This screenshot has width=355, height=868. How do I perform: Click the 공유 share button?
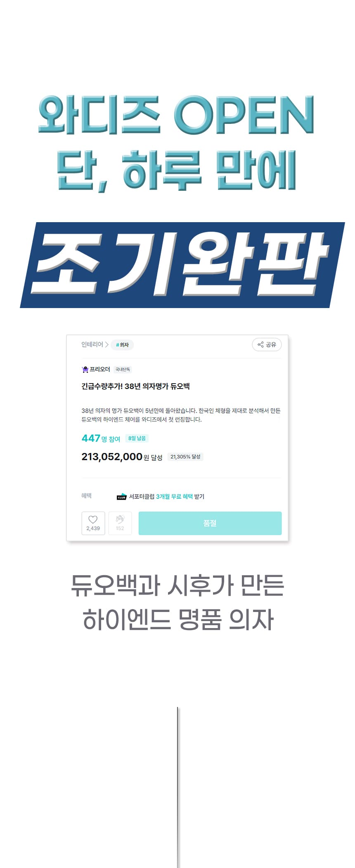[x=267, y=344]
